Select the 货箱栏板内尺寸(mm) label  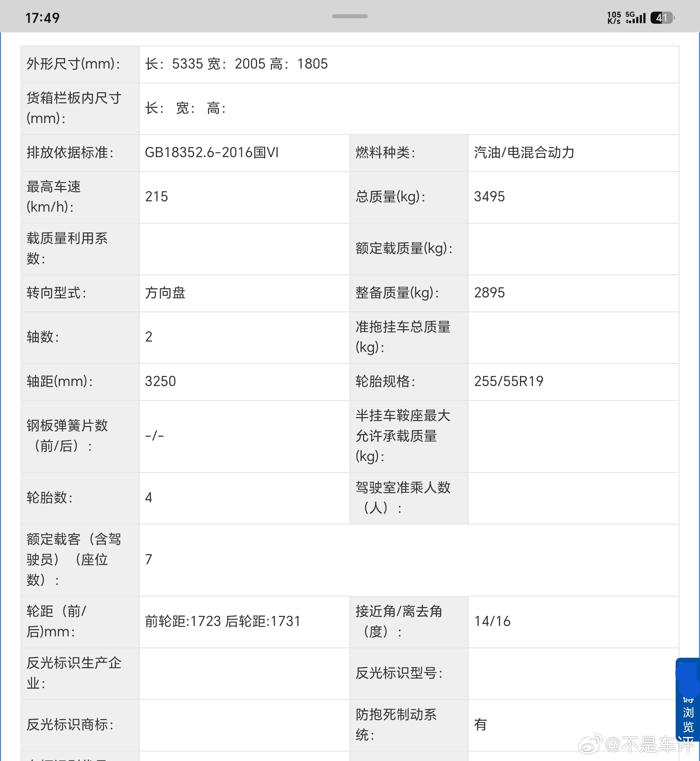pyautogui.click(x=74, y=108)
